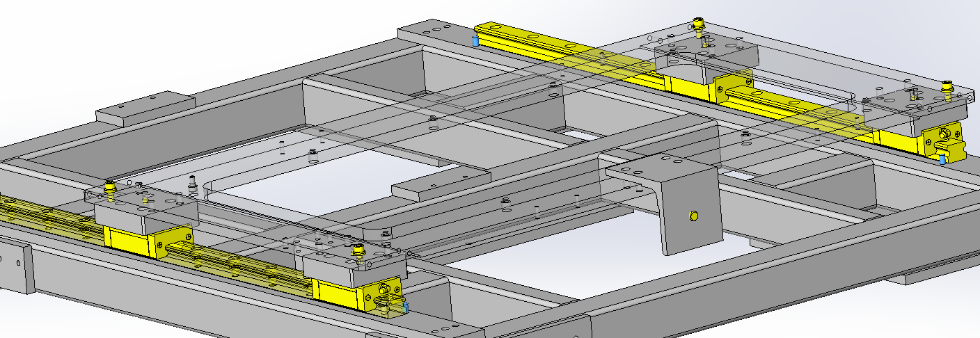This screenshot has height=338, width=980.
Task: Pick the blue pin at the far rail's left end
Action: click(475, 42)
